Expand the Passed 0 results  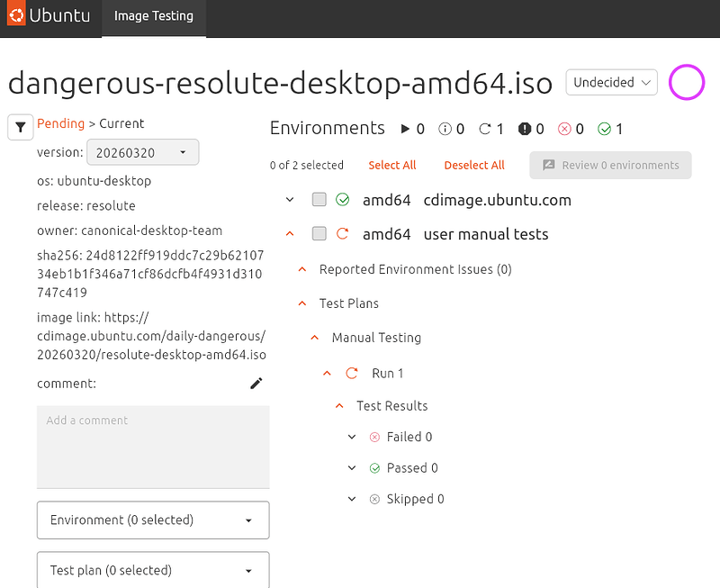(x=352, y=468)
